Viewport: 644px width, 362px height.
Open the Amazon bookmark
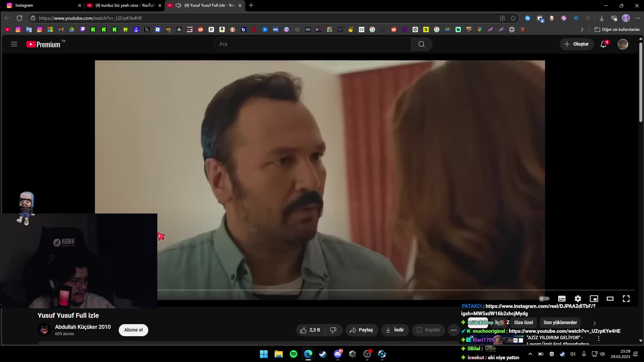click(222, 29)
